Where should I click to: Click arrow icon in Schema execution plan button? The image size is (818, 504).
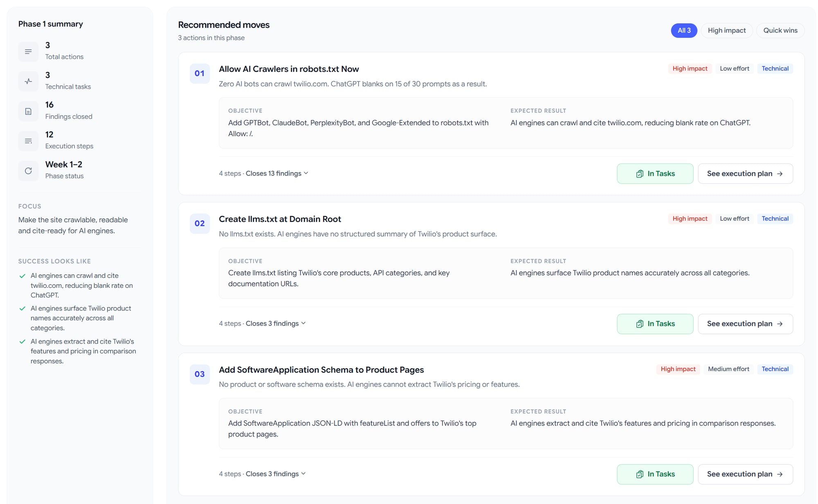coord(780,474)
